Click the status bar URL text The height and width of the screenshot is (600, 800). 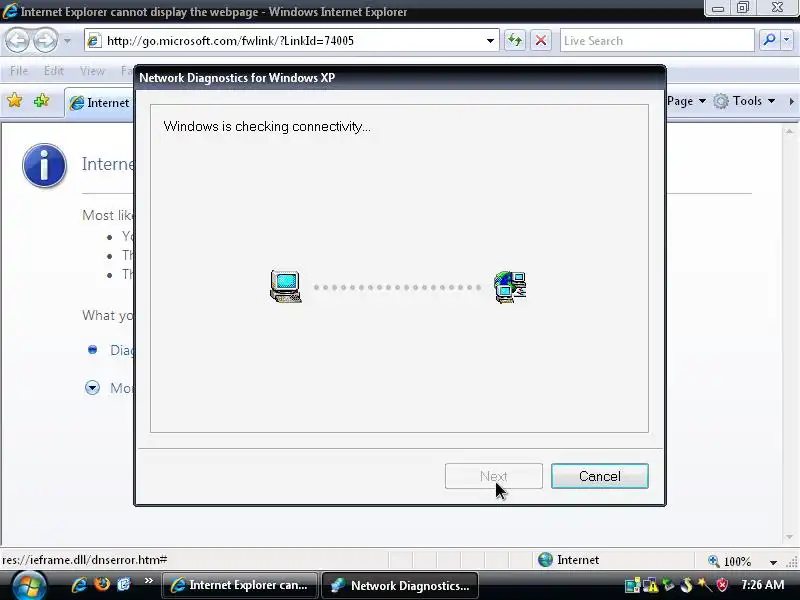[85, 560]
